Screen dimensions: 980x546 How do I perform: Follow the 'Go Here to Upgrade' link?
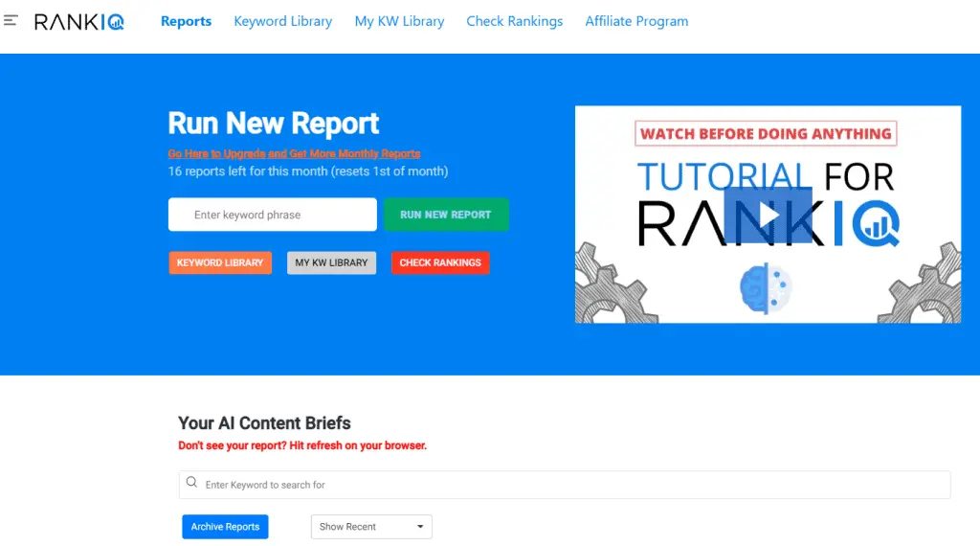[x=294, y=153]
